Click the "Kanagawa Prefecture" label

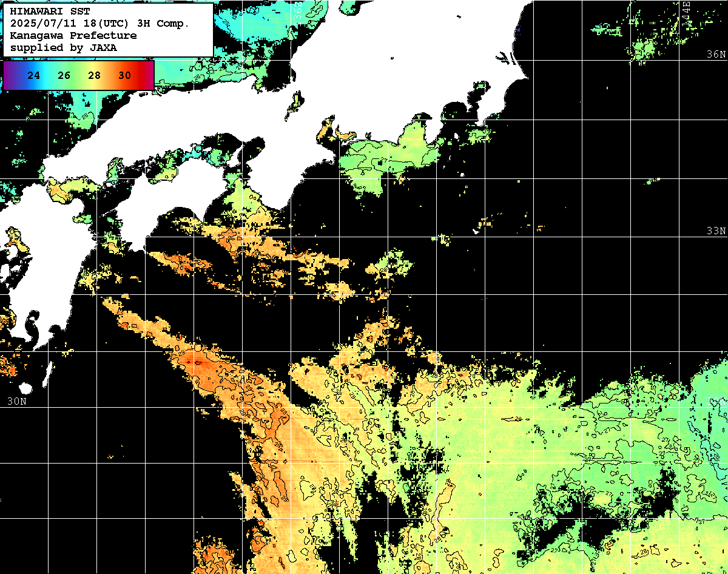(73, 35)
